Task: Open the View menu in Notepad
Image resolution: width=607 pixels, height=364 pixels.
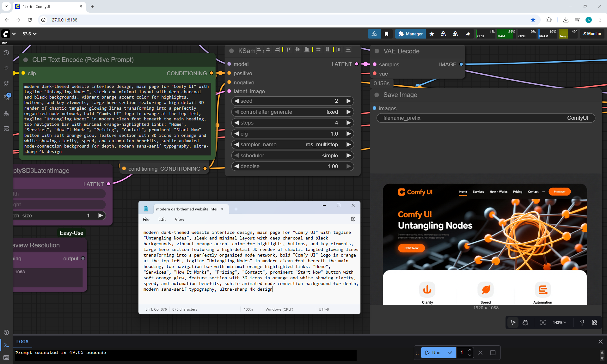Action: (x=179, y=219)
